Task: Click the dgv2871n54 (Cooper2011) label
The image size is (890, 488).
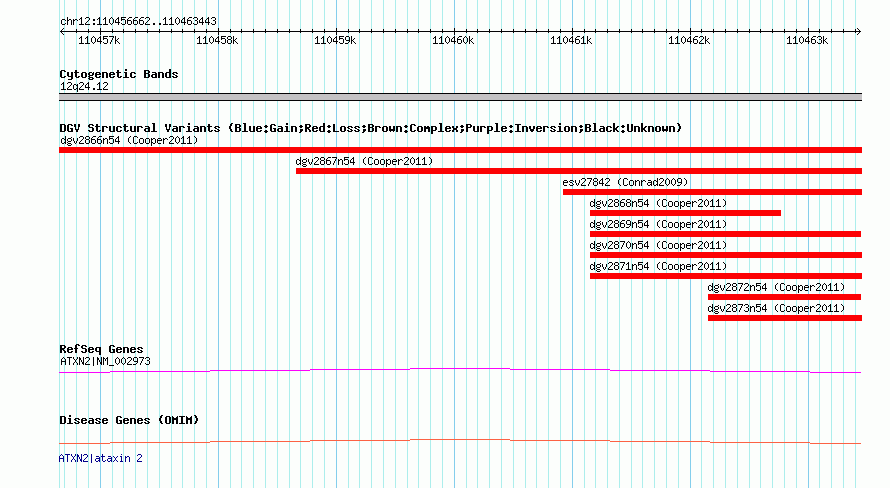Action: 658,266
